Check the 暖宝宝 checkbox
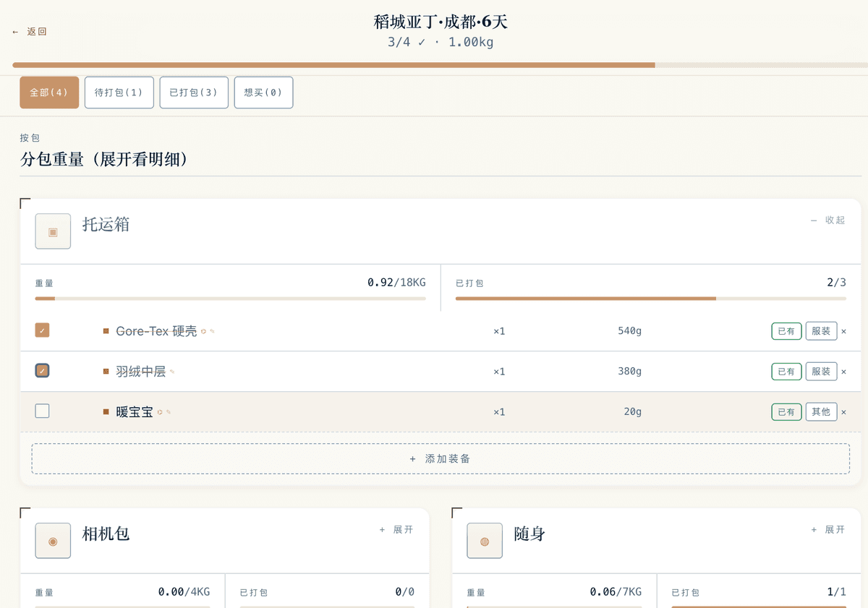The width and height of the screenshot is (868, 608). pyautogui.click(x=42, y=411)
